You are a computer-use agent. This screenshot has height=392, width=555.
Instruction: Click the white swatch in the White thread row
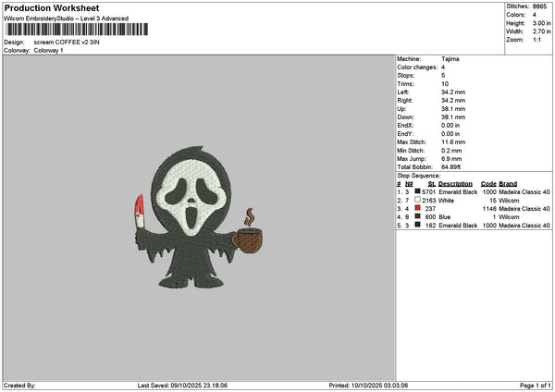(418, 200)
